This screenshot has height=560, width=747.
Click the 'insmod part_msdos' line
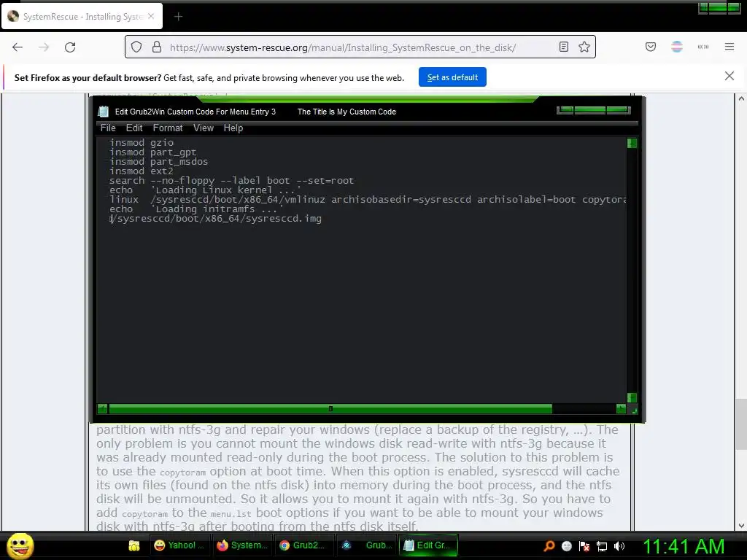tap(158, 161)
